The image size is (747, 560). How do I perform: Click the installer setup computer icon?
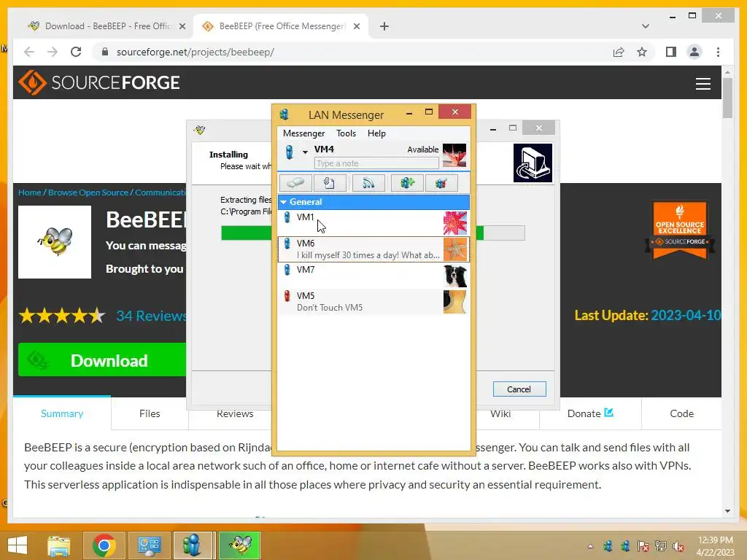tap(533, 163)
